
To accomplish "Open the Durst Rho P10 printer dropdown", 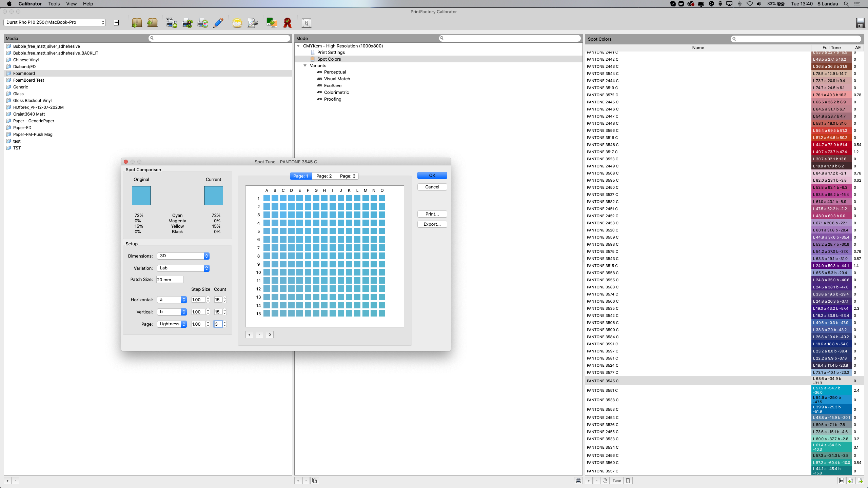I will coord(55,22).
